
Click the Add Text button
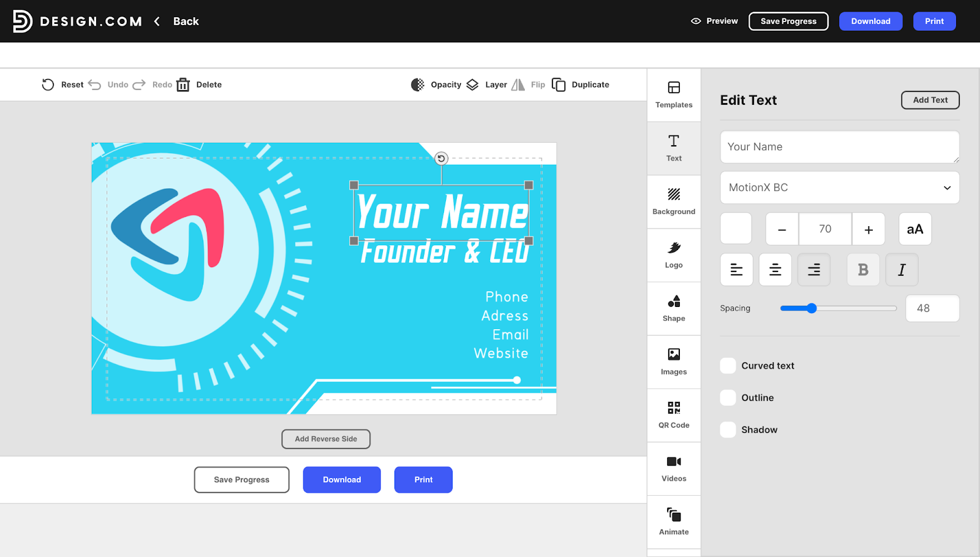[930, 100]
